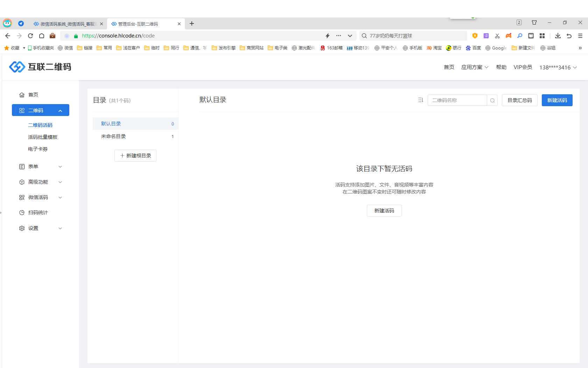The image size is (588, 368).
Task: Open the browser extensions grid icon
Action: [542, 36]
